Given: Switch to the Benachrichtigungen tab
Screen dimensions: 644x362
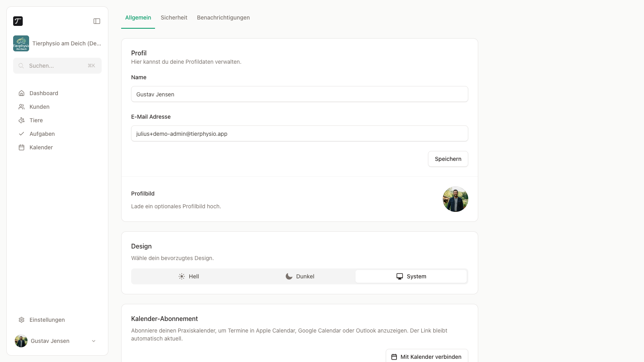Looking at the screenshot, I should (223, 18).
